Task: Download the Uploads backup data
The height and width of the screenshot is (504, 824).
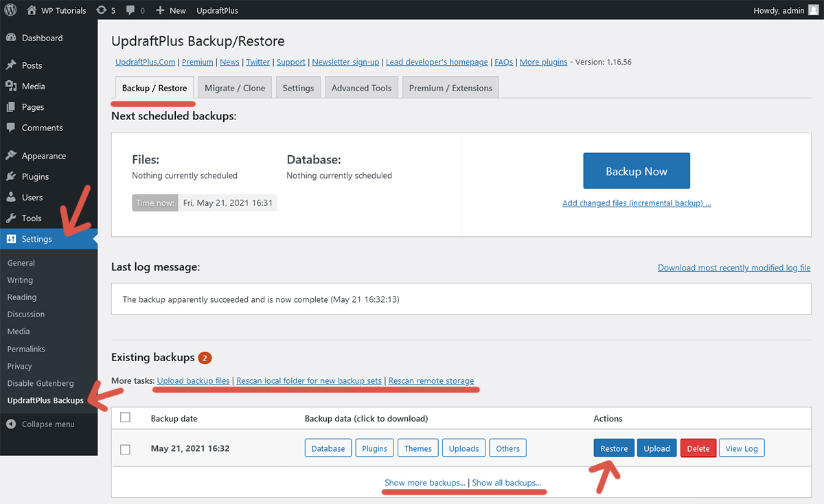Action: coord(463,448)
